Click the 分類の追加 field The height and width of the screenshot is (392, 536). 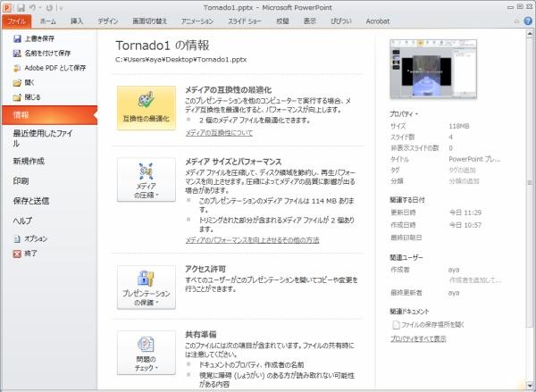[464, 181]
